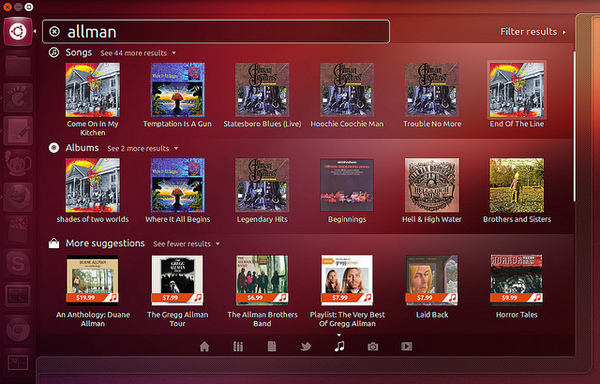Open the text editor launcher icon
Screen dimensions: 600x384
click(x=18, y=132)
